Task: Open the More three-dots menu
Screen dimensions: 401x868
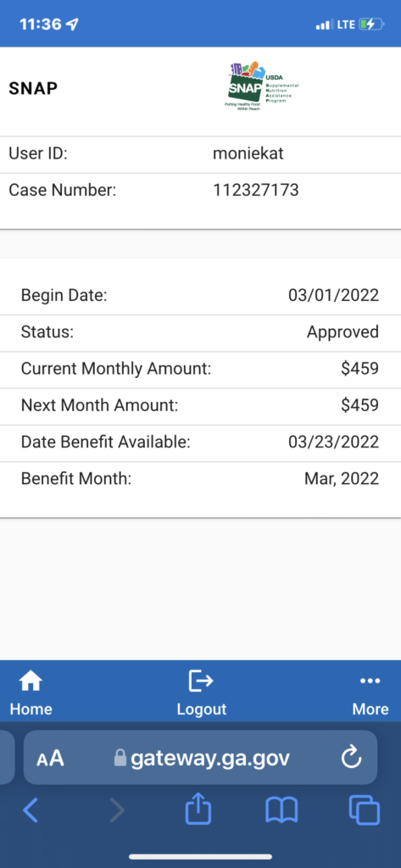Action: [x=370, y=681]
